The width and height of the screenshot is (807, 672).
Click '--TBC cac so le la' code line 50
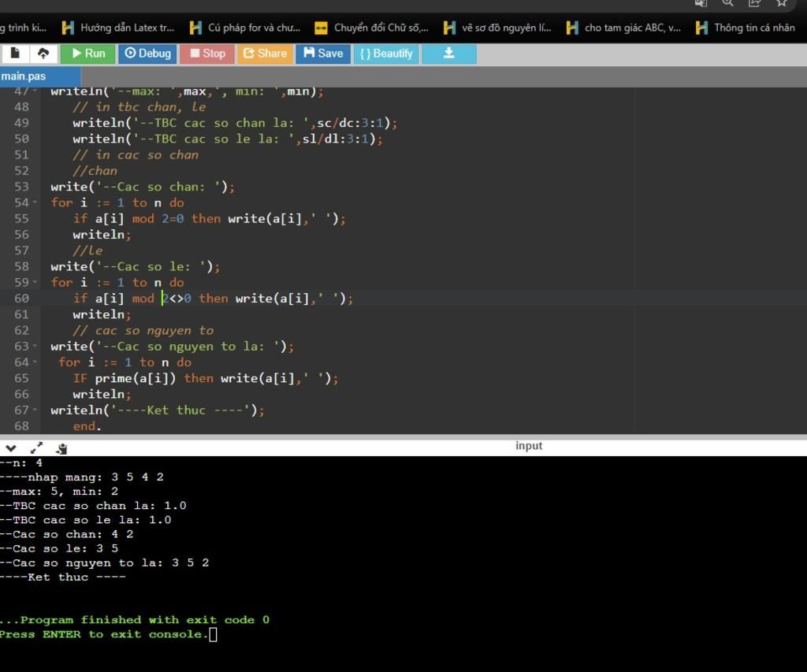pos(228,139)
